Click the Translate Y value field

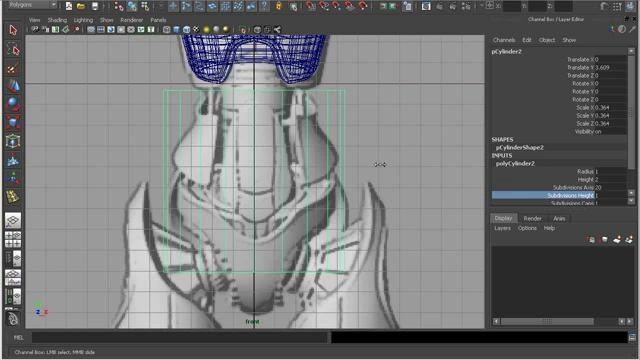click(x=610, y=67)
